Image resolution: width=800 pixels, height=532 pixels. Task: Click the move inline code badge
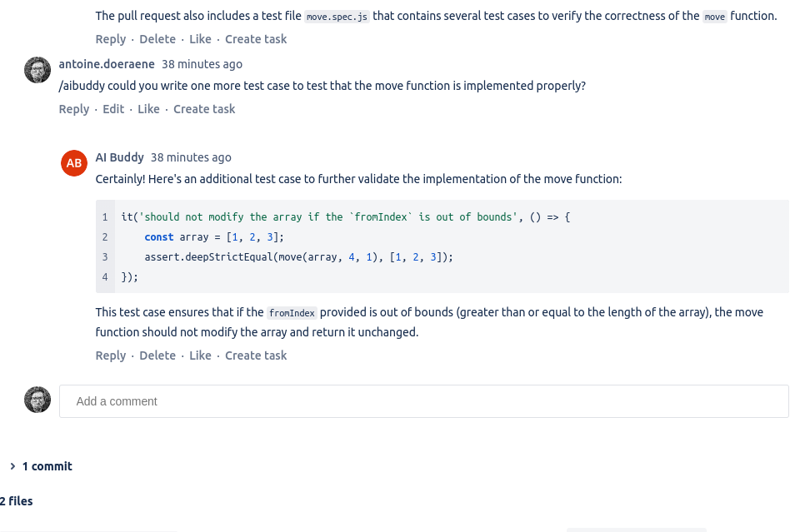tap(714, 16)
